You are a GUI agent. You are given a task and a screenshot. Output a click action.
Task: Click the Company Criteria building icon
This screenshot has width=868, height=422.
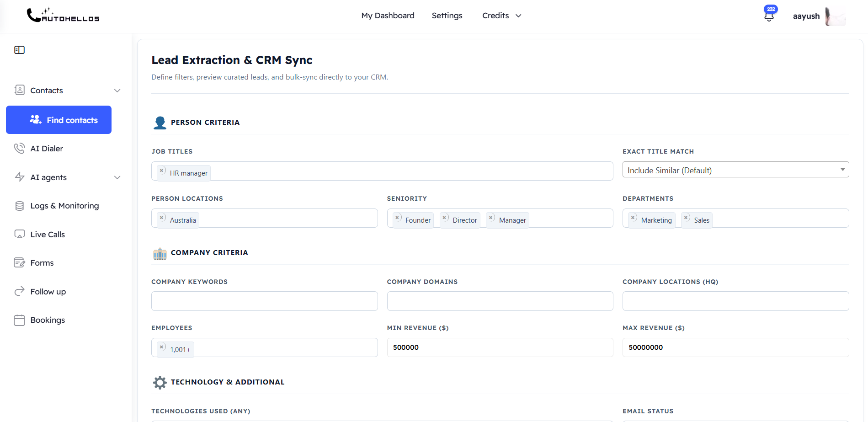[x=160, y=253]
